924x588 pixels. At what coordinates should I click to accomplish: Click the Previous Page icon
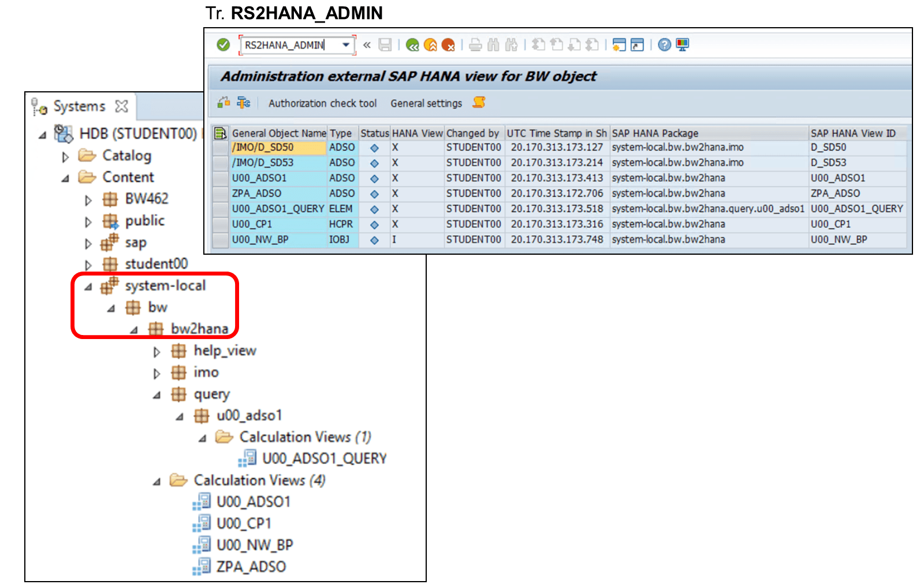pyautogui.click(x=556, y=44)
